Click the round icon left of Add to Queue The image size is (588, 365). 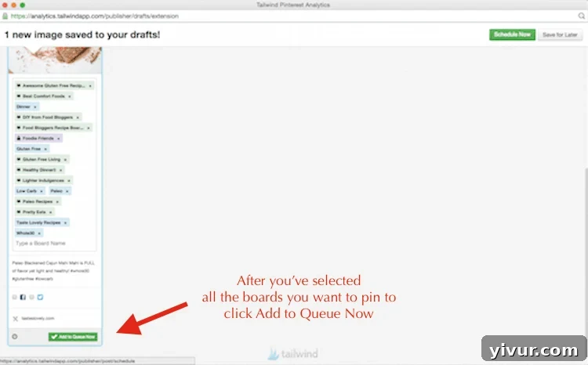click(15, 337)
